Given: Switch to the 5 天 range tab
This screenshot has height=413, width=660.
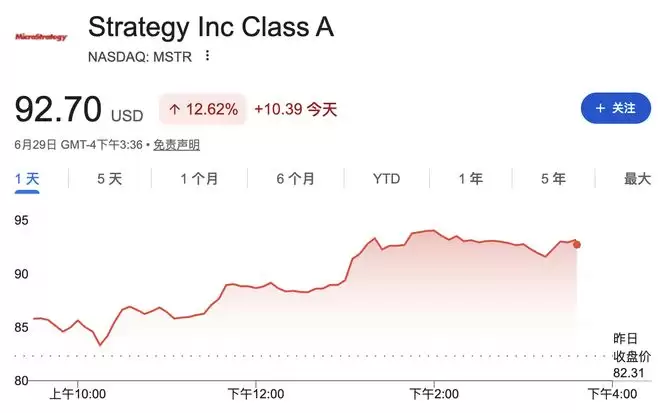Looking at the screenshot, I should coord(109,179).
